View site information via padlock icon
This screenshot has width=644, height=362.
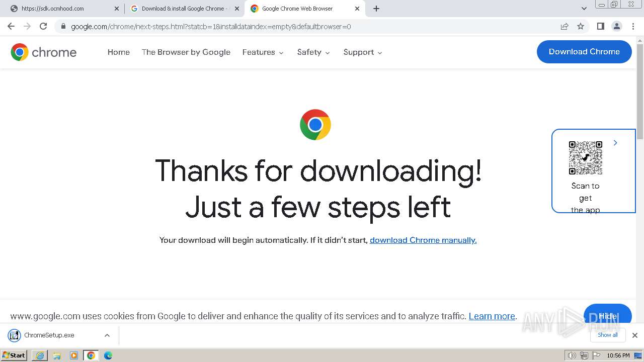tap(63, 26)
